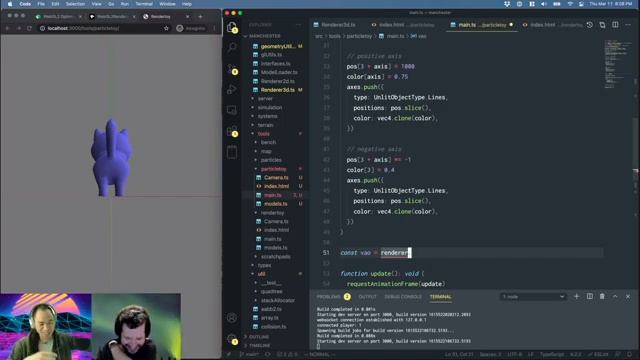Expand the simulation folder

269,107
